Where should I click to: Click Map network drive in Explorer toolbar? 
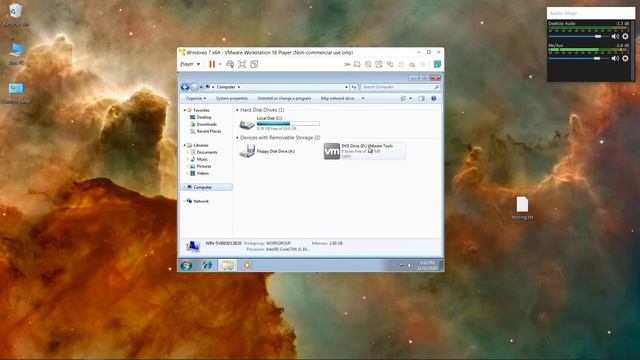pyautogui.click(x=338, y=98)
